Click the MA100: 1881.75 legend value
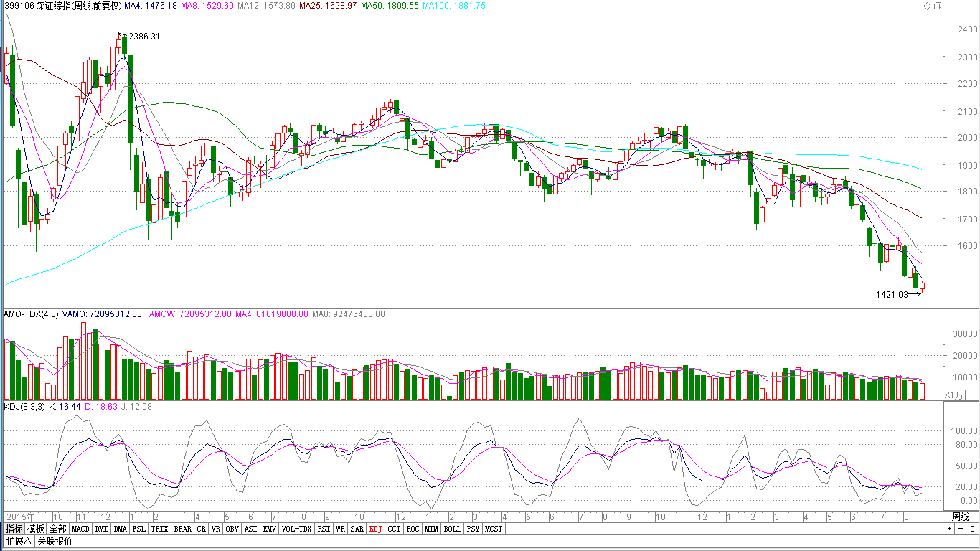This screenshot has height=551, width=980. (453, 6)
